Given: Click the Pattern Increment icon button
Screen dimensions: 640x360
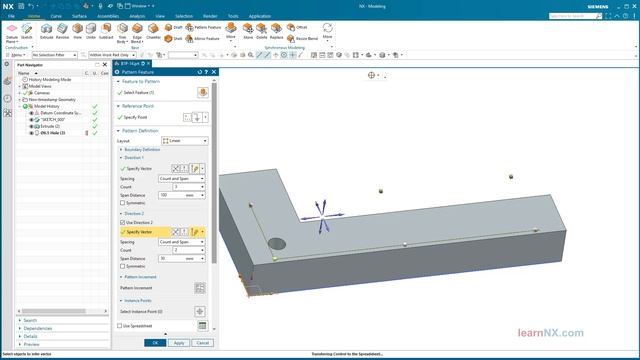Looking at the screenshot, I should (x=200, y=288).
